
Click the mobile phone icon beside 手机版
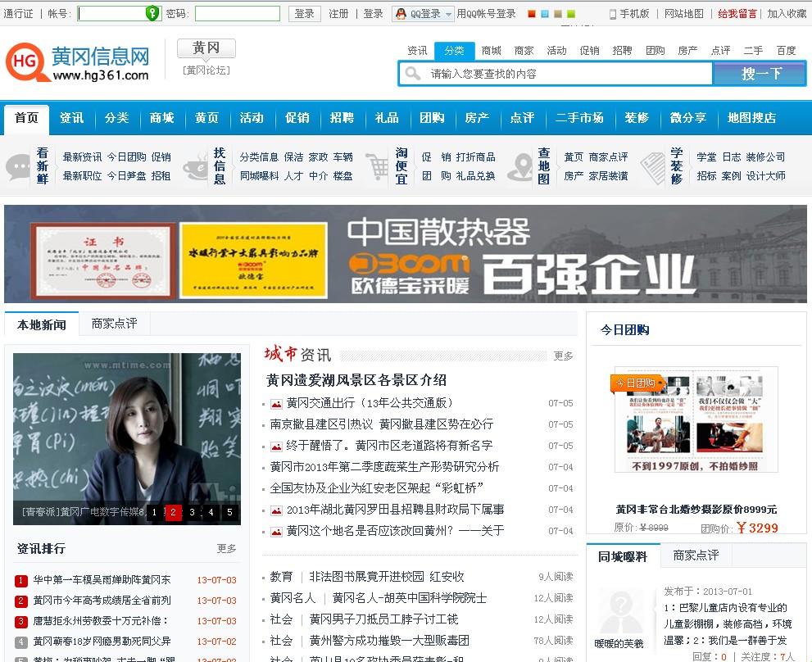613,15
